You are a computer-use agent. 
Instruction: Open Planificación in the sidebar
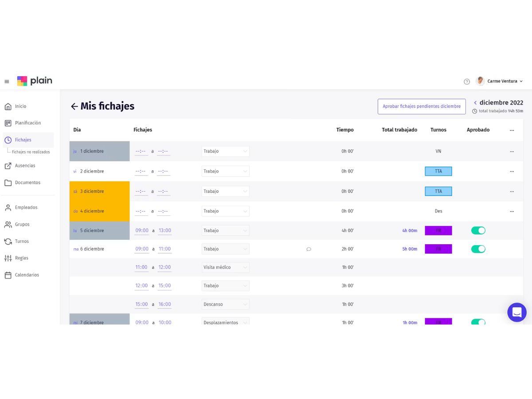click(27, 123)
